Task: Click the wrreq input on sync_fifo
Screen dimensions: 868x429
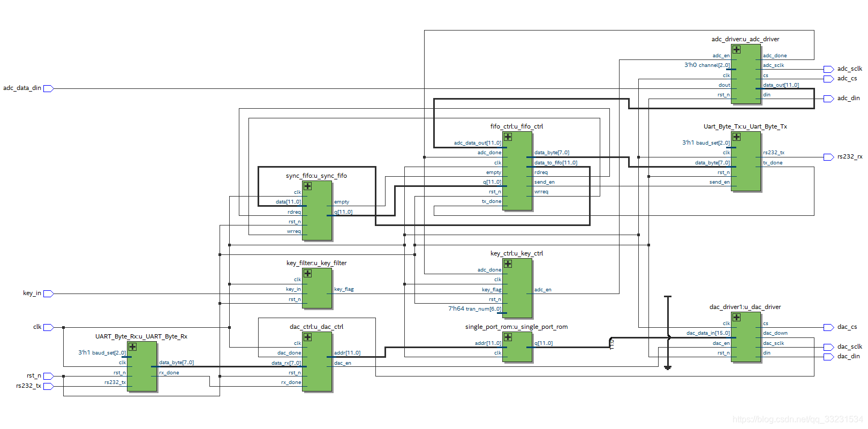Action: (x=294, y=231)
